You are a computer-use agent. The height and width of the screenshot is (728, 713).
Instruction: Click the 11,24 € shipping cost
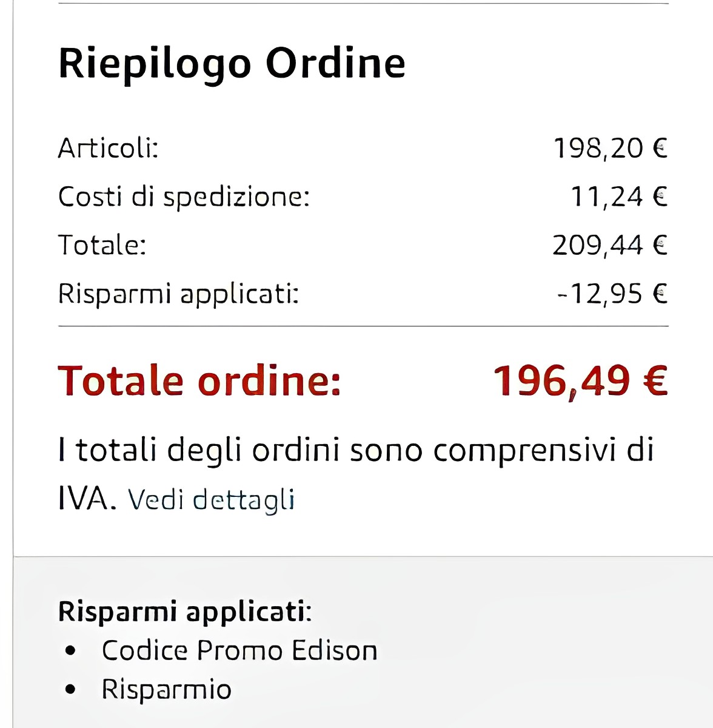point(618,197)
